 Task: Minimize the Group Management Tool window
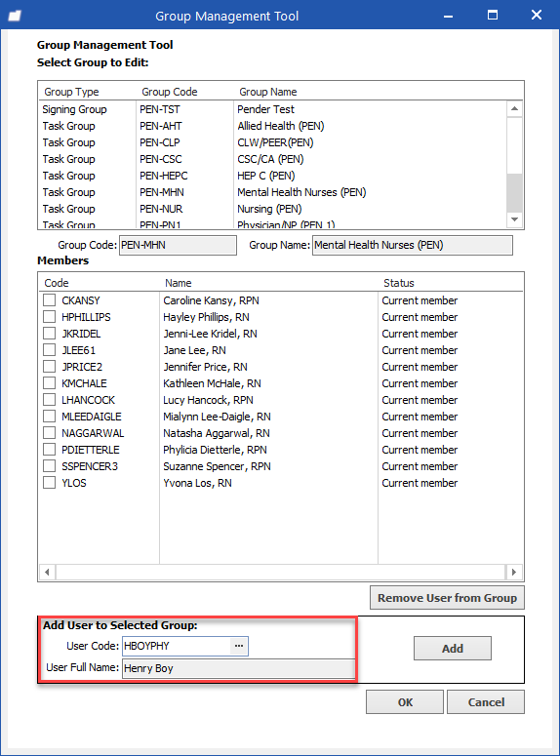448,16
